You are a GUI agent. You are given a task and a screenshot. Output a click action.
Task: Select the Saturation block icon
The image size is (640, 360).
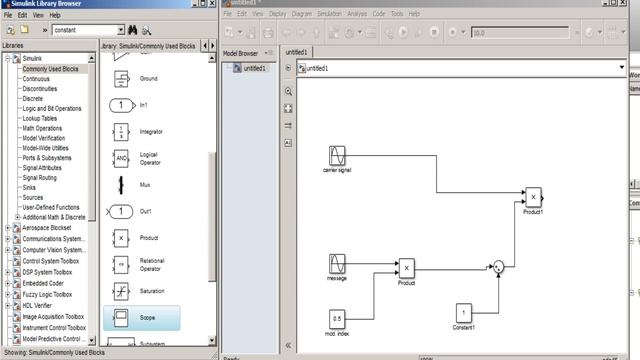(121, 291)
